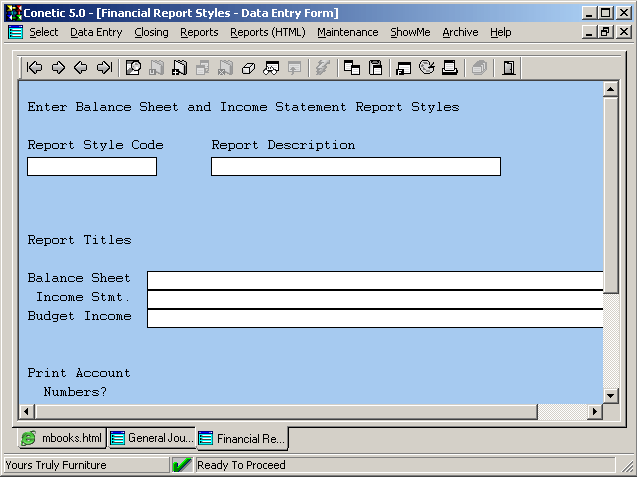Click the Report Description input field
The height and width of the screenshot is (477, 637).
(355, 167)
